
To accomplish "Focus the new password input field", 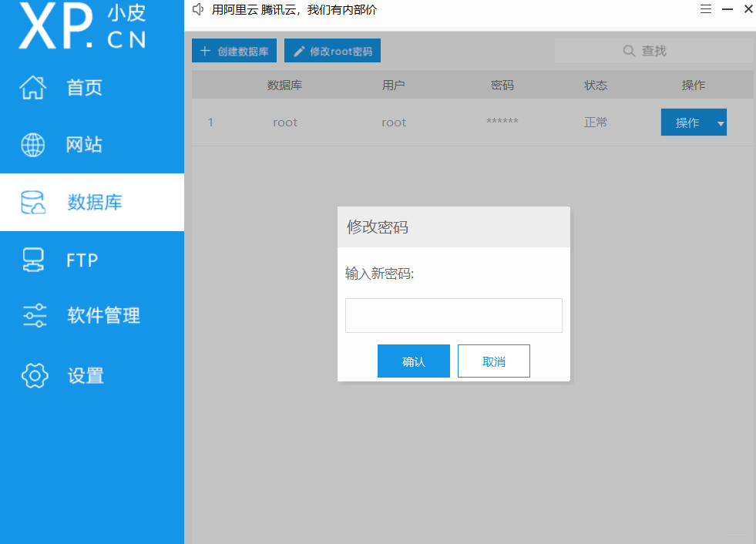I will pyautogui.click(x=454, y=315).
